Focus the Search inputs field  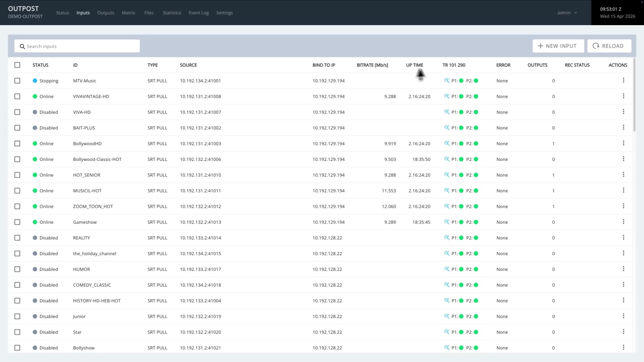tap(77, 46)
